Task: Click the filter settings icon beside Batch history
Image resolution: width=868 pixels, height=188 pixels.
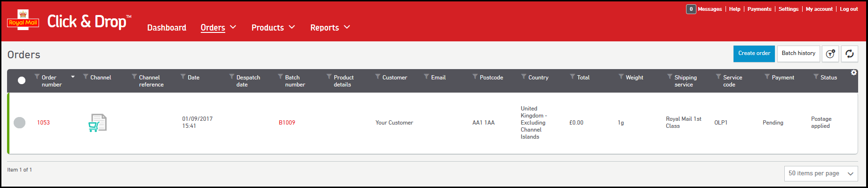Action: click(x=830, y=54)
